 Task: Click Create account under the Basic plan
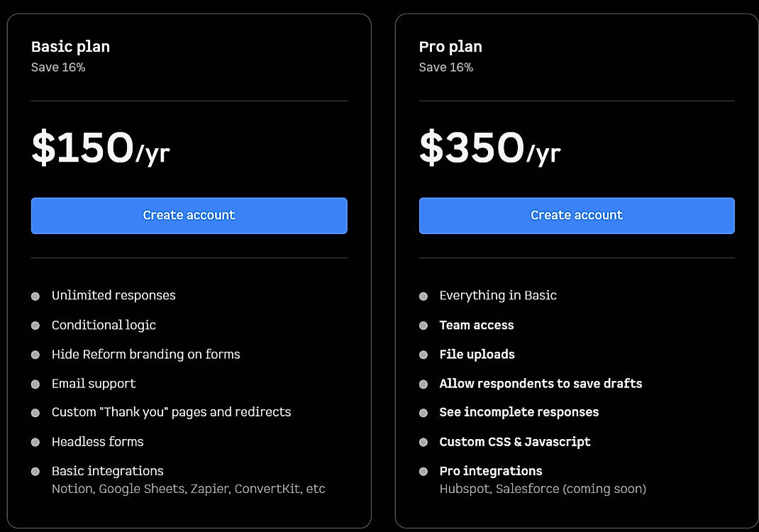point(189,216)
